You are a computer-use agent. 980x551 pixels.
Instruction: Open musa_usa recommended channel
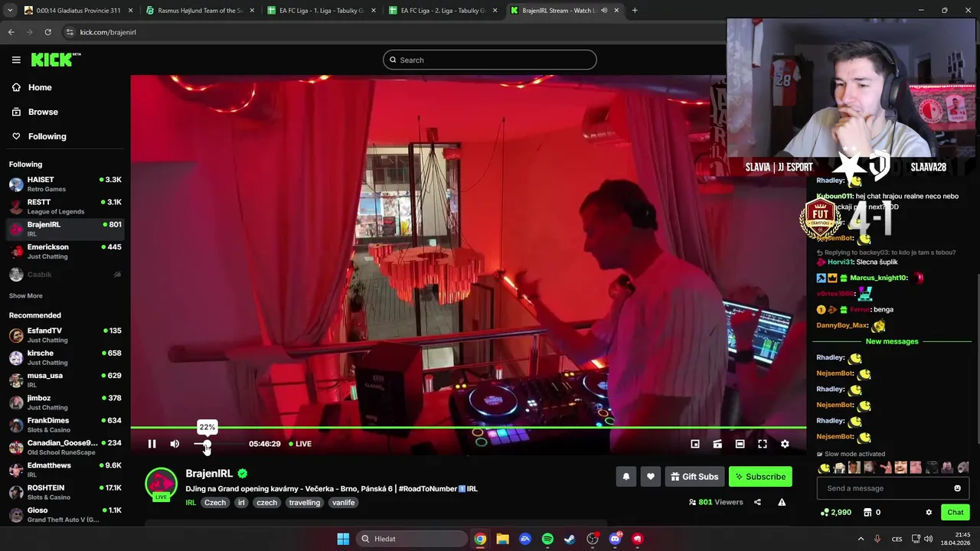(65, 380)
